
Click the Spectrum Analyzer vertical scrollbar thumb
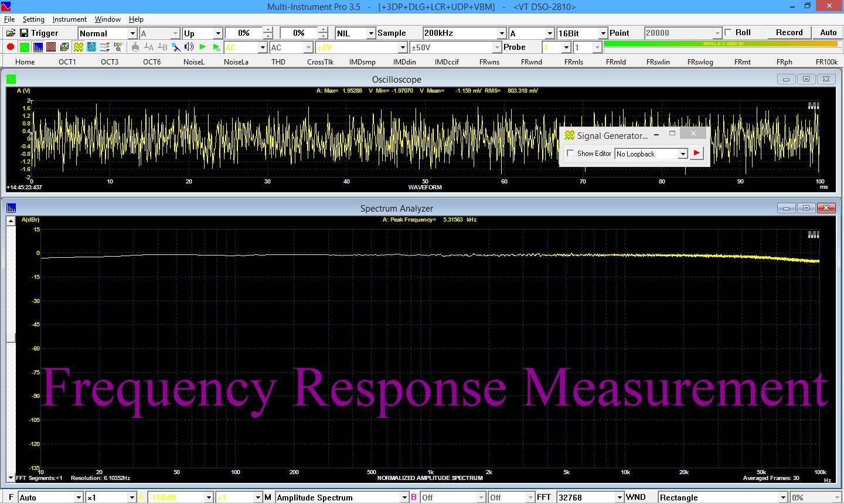[x=11, y=337]
